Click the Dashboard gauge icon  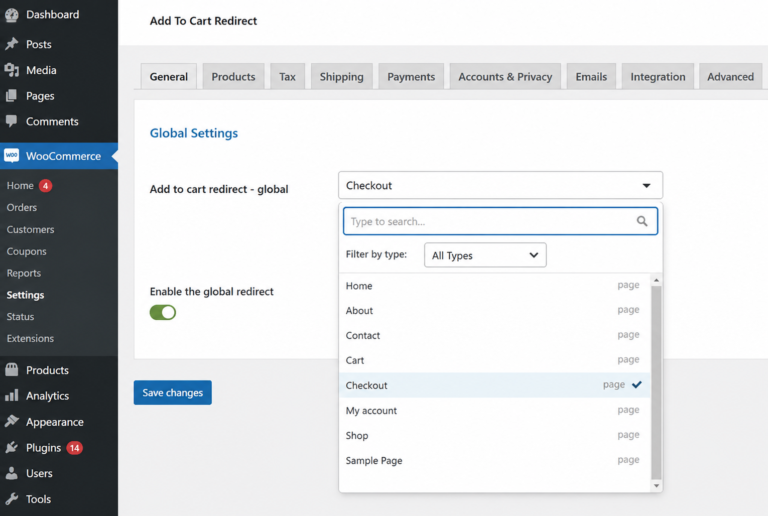click(11, 15)
